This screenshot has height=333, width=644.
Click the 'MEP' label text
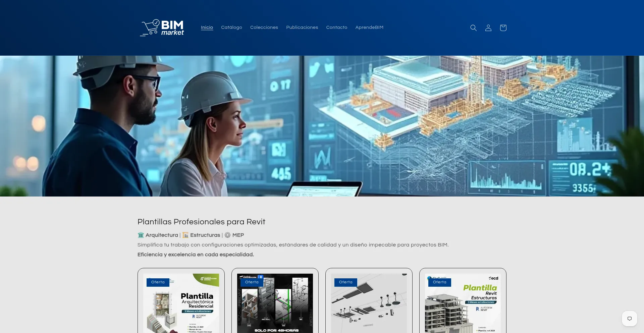[x=238, y=235]
